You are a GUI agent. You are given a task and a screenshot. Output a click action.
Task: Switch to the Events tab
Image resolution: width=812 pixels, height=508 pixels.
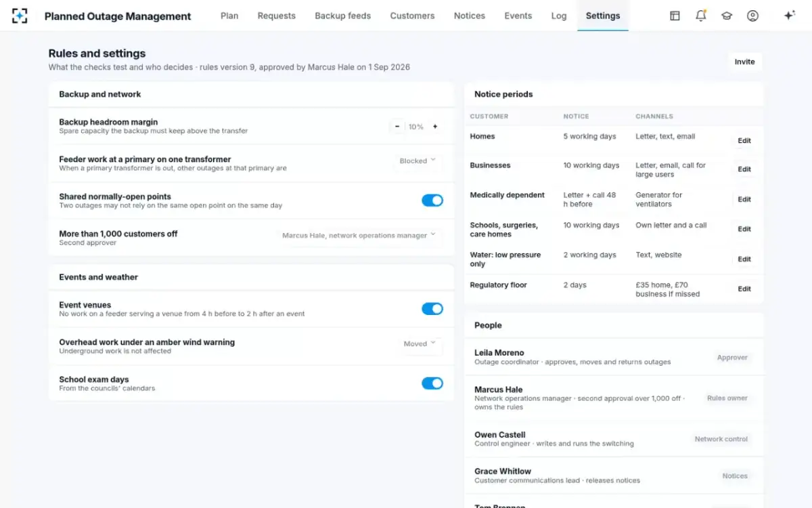point(518,16)
